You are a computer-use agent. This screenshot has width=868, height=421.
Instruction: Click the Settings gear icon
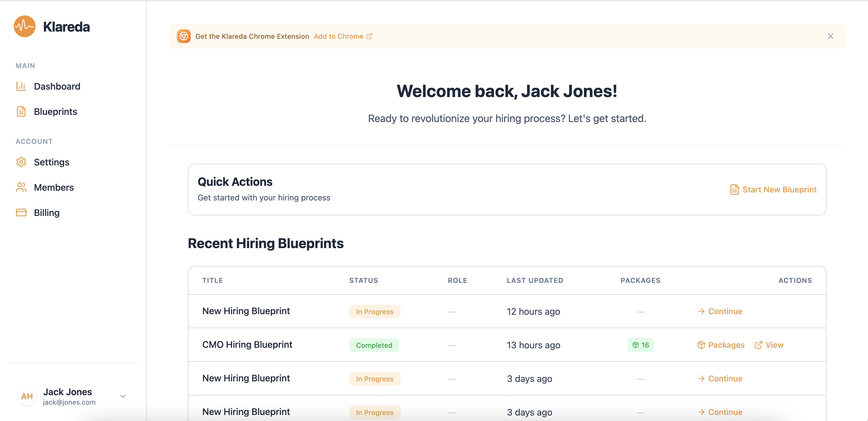tap(21, 162)
